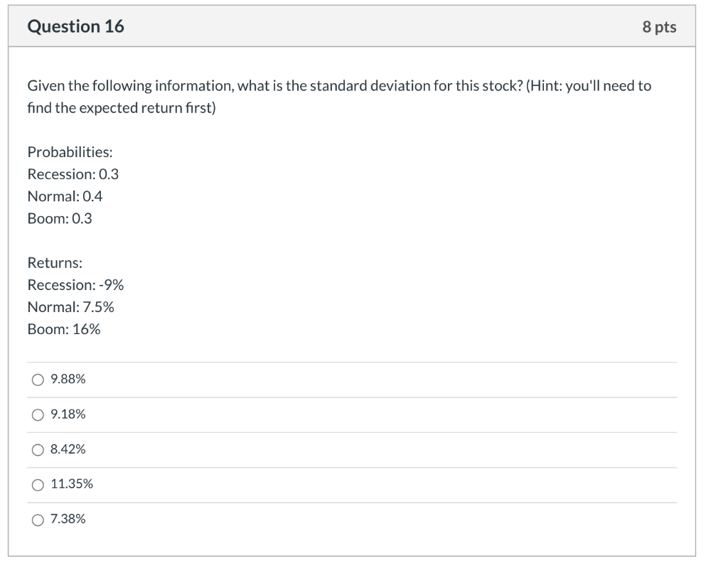
Task: Click the 11.35% answer label text
Action: click(72, 484)
